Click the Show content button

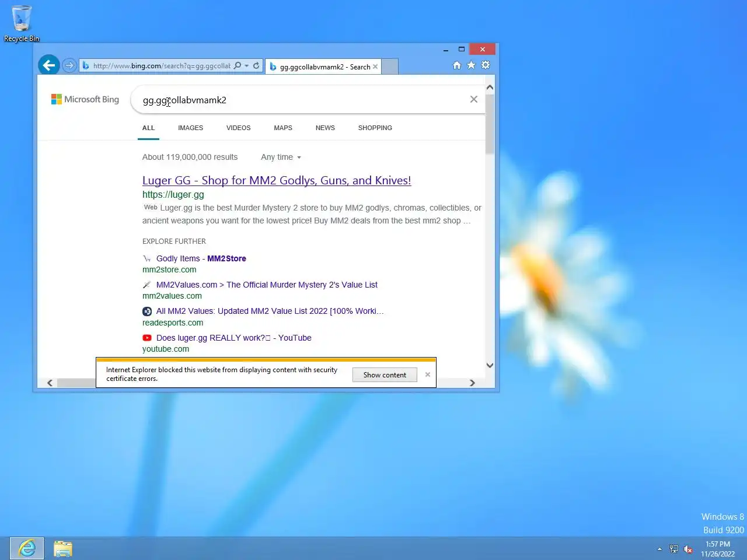[385, 375]
